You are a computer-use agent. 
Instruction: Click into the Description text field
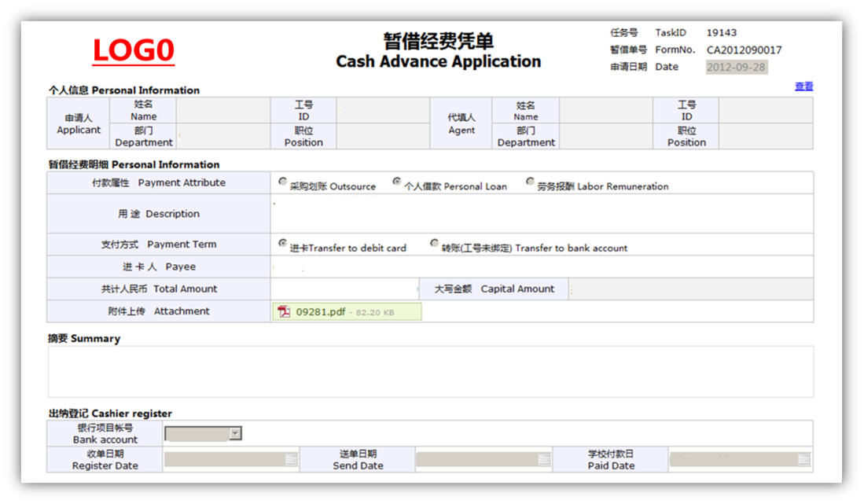point(541,214)
